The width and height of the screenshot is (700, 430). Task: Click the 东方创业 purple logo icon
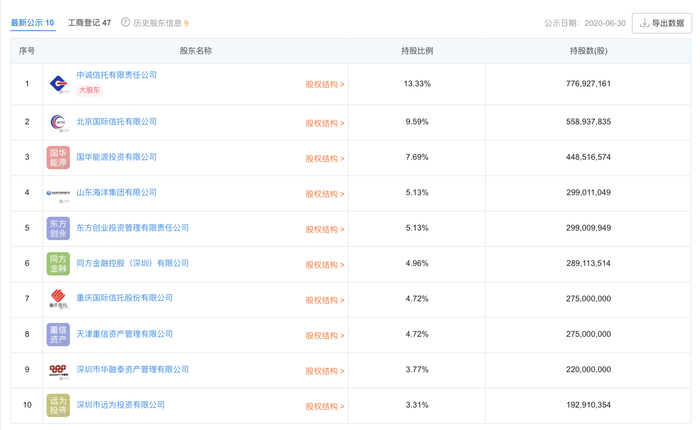click(x=58, y=228)
